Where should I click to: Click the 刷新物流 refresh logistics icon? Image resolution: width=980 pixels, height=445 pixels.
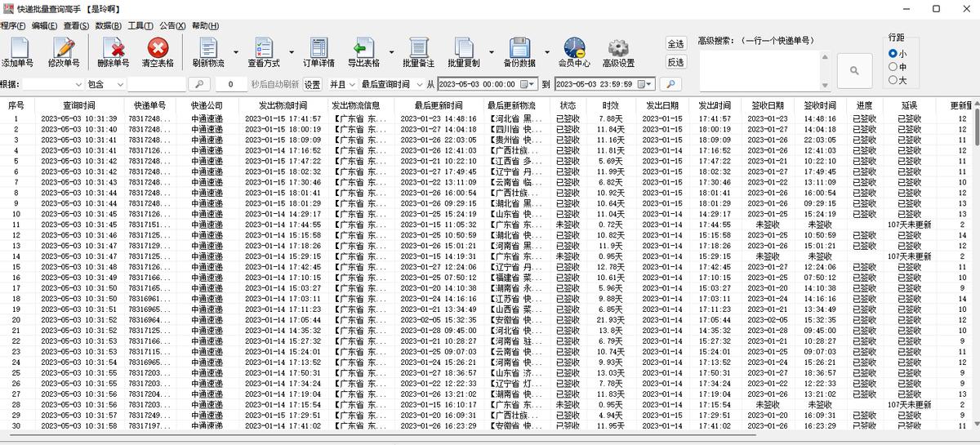(x=208, y=47)
